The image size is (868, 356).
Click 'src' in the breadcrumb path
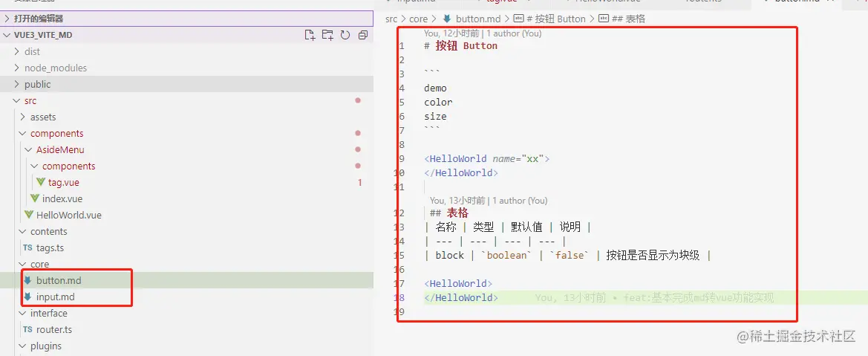[391, 19]
